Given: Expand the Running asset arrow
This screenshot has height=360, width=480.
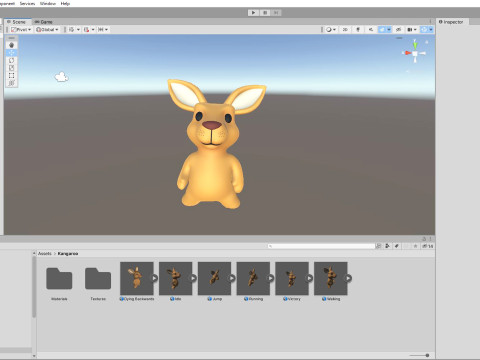Looking at the screenshot, I should pos(271,278).
